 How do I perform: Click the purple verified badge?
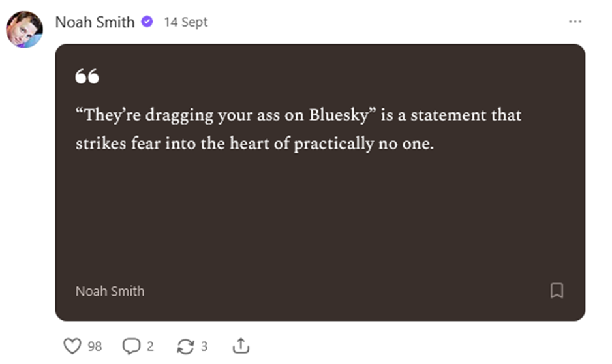(x=147, y=22)
